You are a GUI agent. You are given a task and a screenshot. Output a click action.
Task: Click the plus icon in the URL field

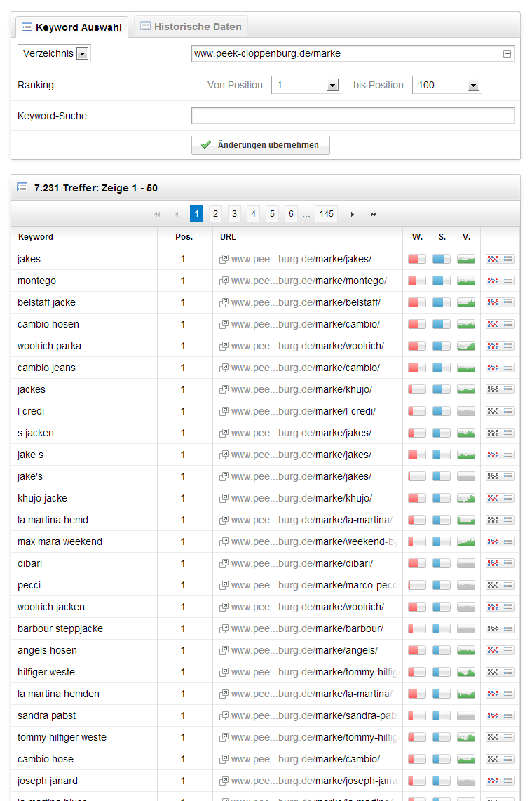pos(507,54)
